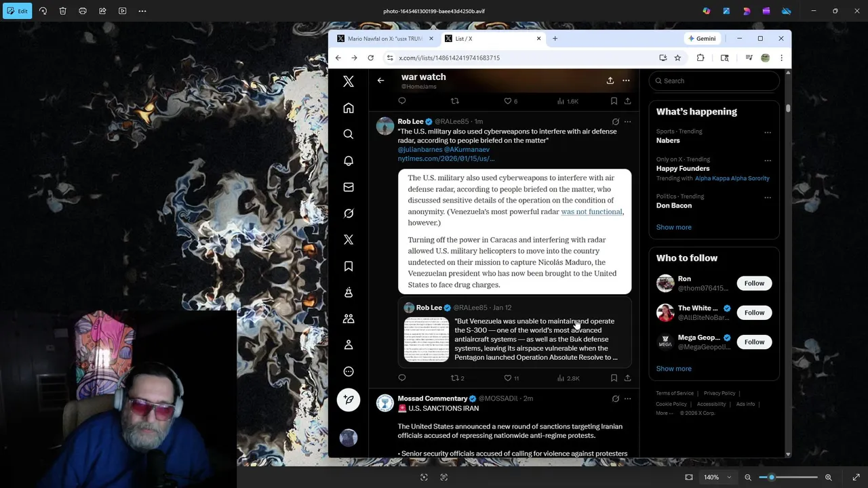Open Chrome three-dot menu
This screenshot has width=868, height=488.
[x=781, y=58]
